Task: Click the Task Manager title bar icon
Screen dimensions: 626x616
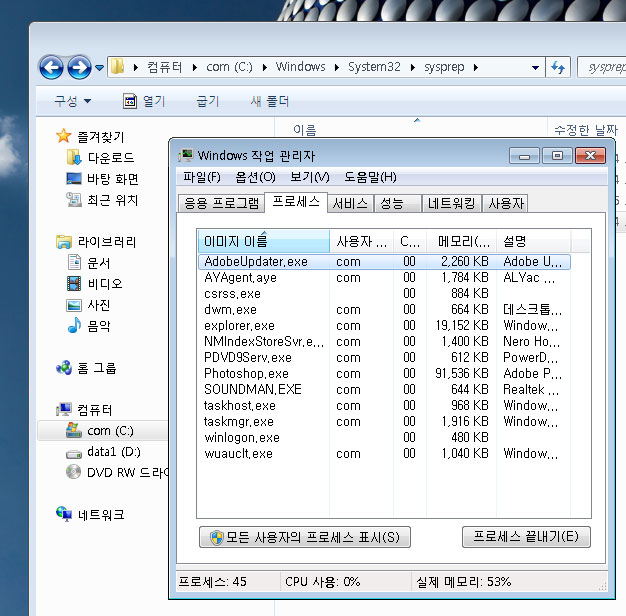Action: point(186,155)
